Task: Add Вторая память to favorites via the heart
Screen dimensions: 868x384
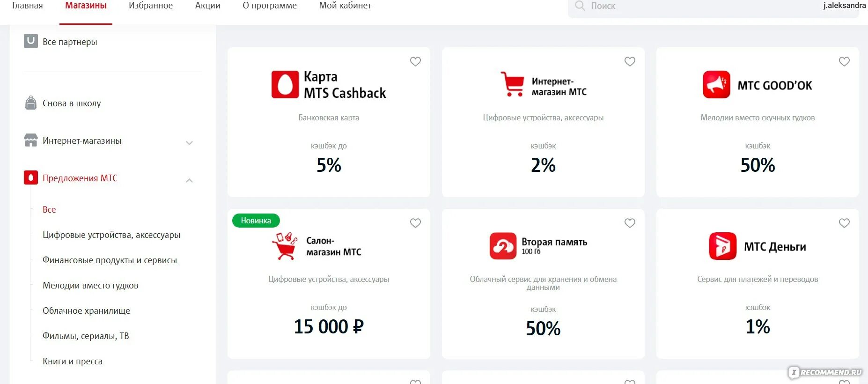Action: coord(630,223)
